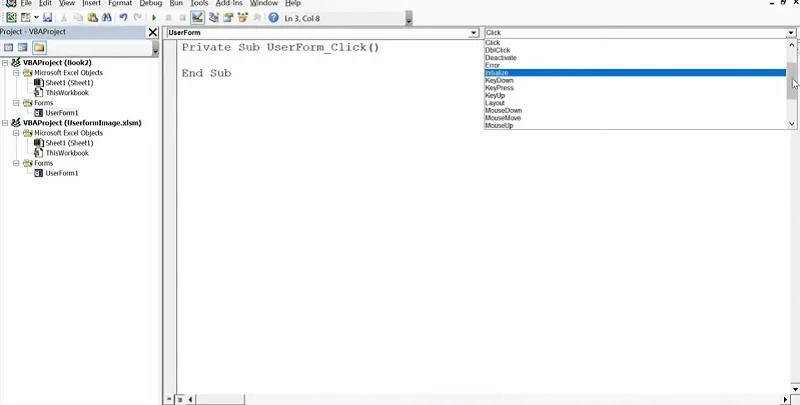Open the UserForm object dropdown
Image resolution: width=800 pixels, height=405 pixels.
click(x=473, y=33)
